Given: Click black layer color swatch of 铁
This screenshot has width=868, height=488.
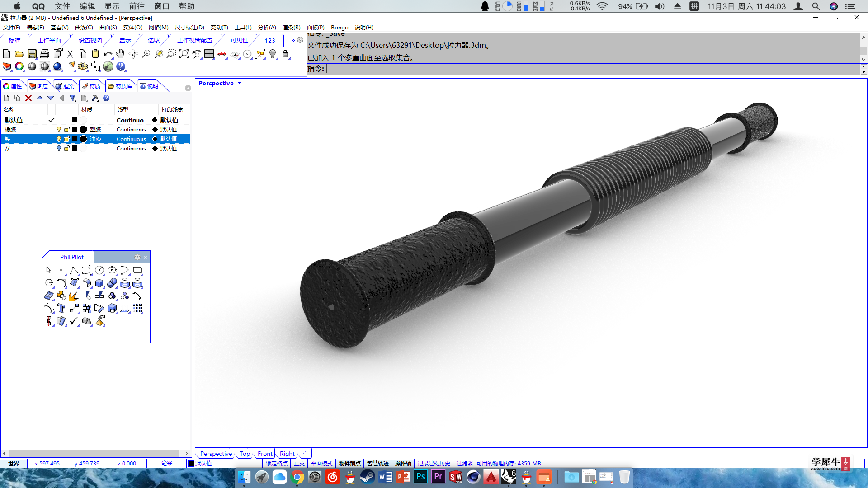Looking at the screenshot, I should tap(75, 139).
